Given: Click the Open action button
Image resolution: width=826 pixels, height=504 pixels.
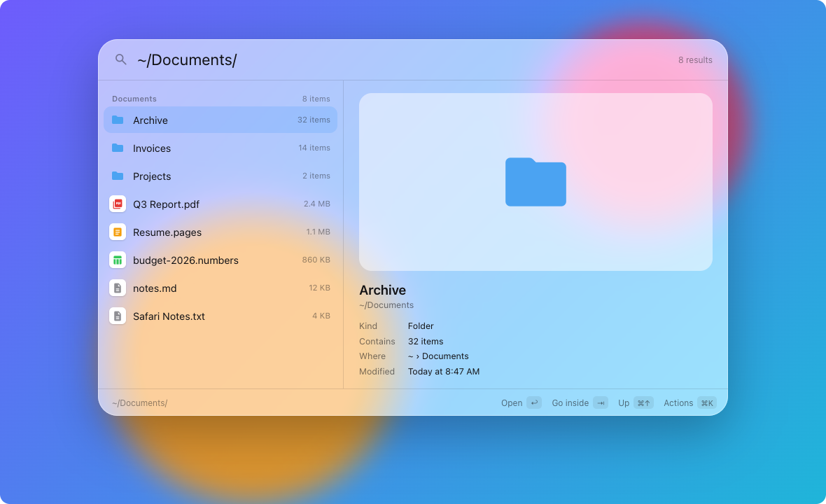Looking at the screenshot, I should coord(521,403).
